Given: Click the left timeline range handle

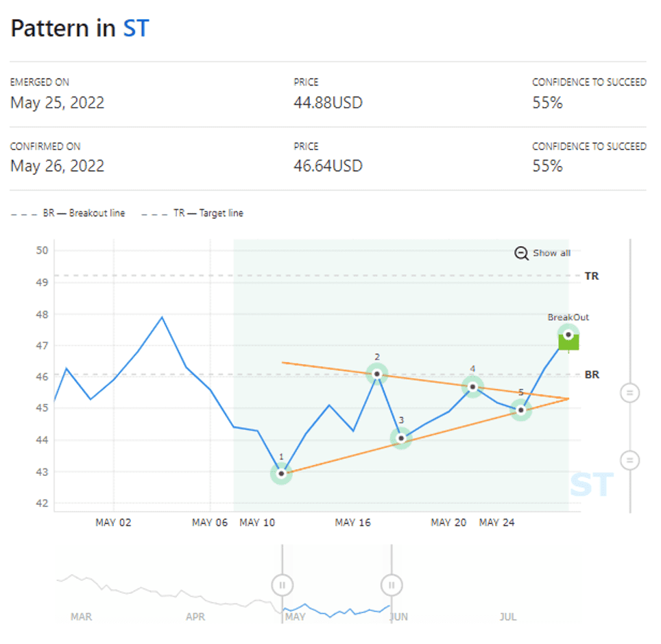Looking at the screenshot, I should click(282, 585).
